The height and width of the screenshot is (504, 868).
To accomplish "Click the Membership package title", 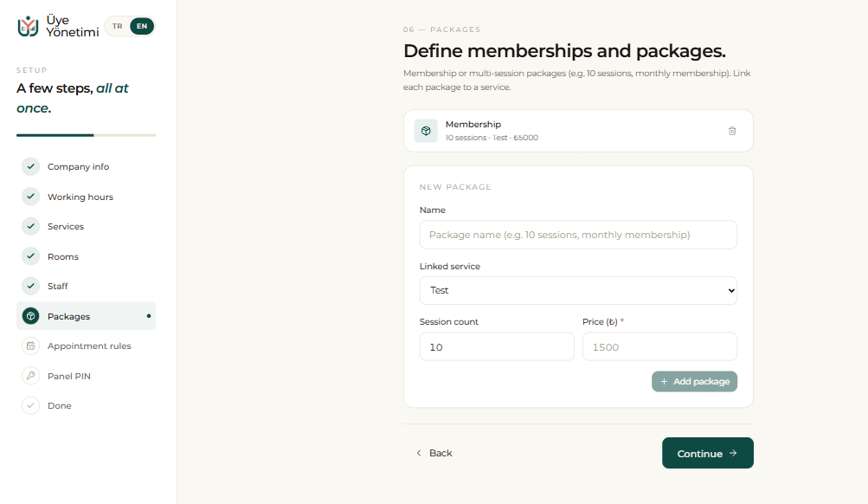I will (473, 124).
